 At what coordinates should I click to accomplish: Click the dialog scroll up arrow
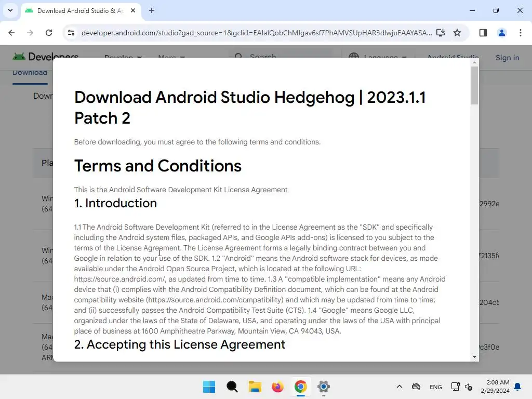(475, 62)
